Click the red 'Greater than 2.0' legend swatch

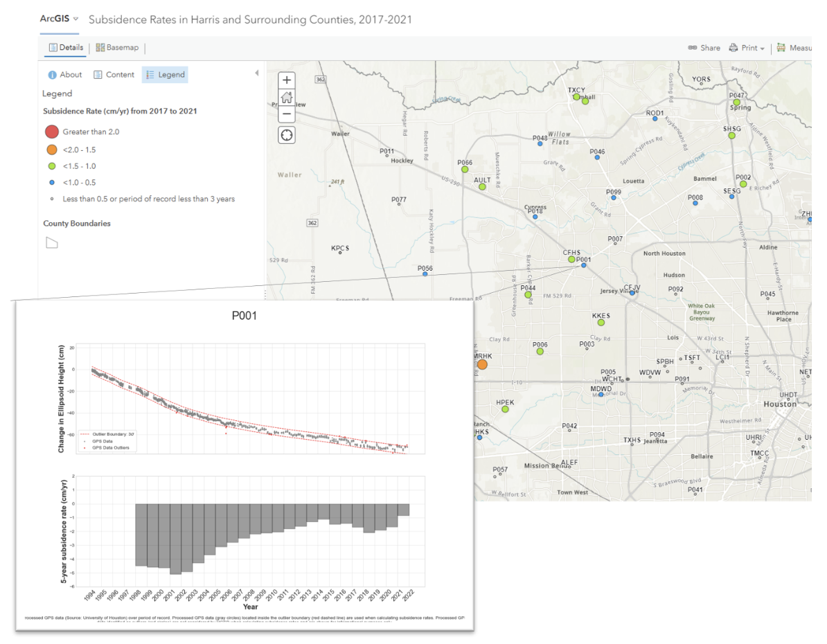52,132
